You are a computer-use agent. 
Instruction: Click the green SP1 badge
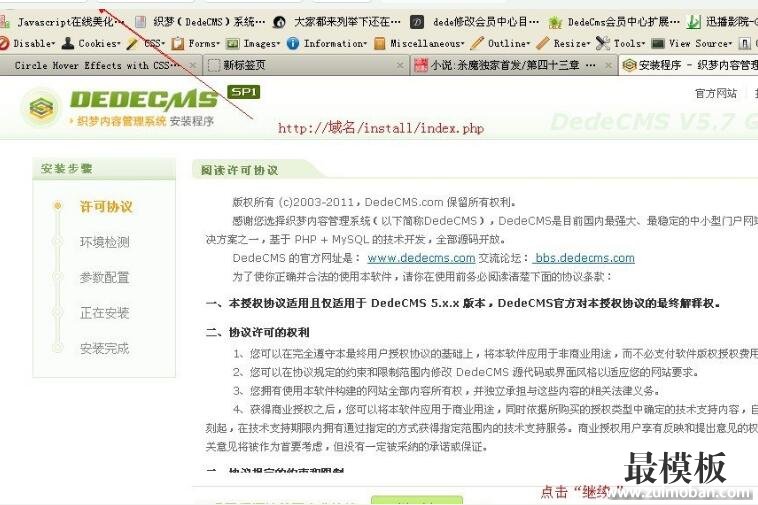pos(244,92)
